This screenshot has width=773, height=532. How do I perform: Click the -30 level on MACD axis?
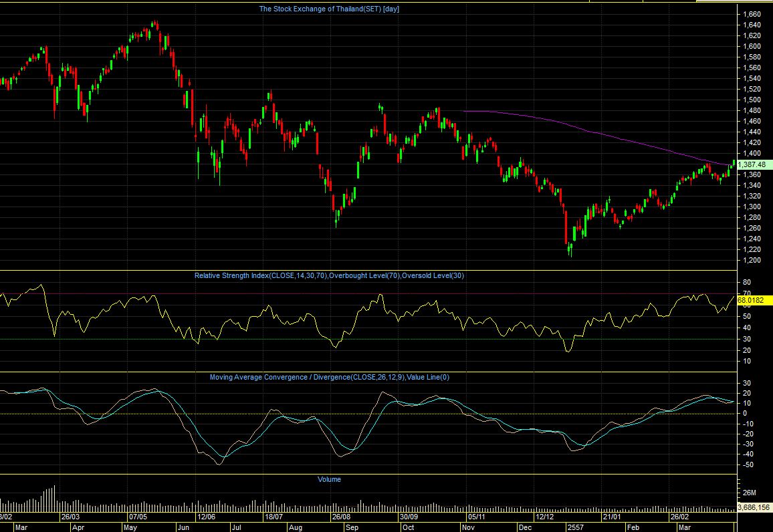(747, 444)
